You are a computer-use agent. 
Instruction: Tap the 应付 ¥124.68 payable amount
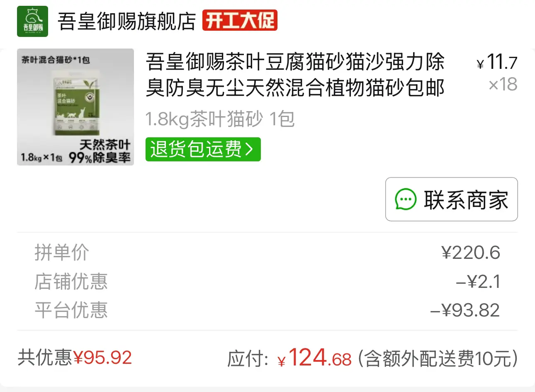pos(289,358)
